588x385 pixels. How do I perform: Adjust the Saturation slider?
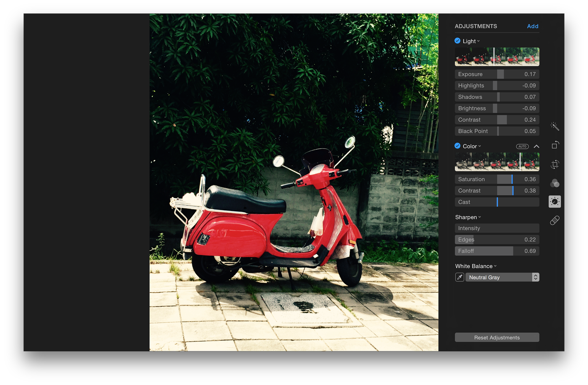pyautogui.click(x=497, y=179)
